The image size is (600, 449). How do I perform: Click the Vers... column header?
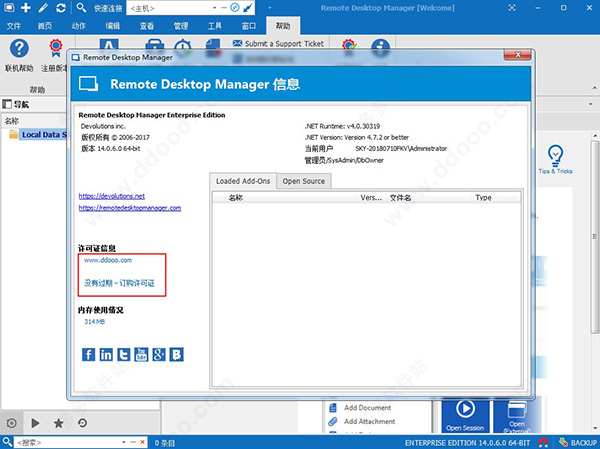pyautogui.click(x=371, y=198)
